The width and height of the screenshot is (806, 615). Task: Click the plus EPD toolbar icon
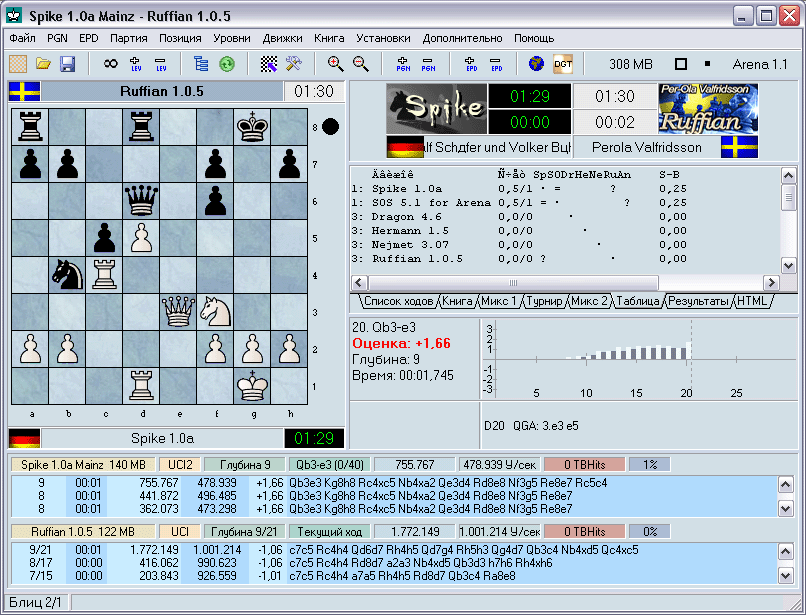(471, 64)
